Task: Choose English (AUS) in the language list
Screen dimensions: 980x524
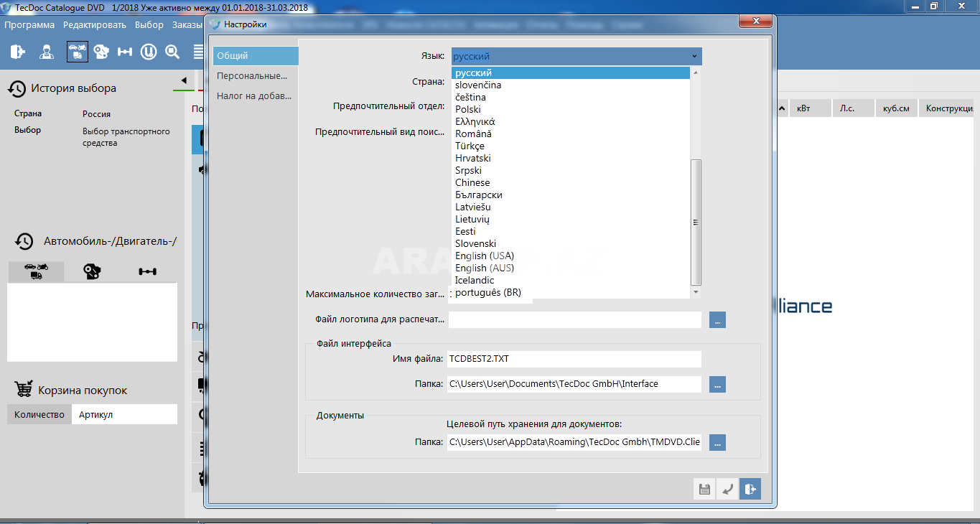Action: 571,268
